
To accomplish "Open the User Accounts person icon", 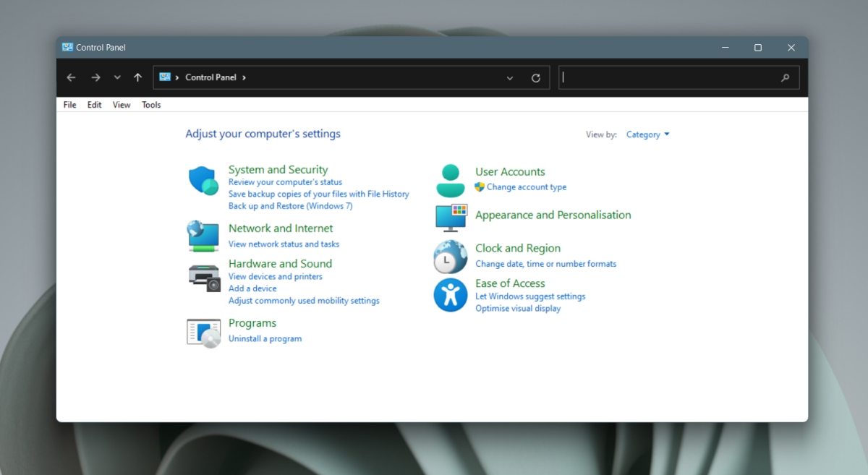I will tap(451, 181).
